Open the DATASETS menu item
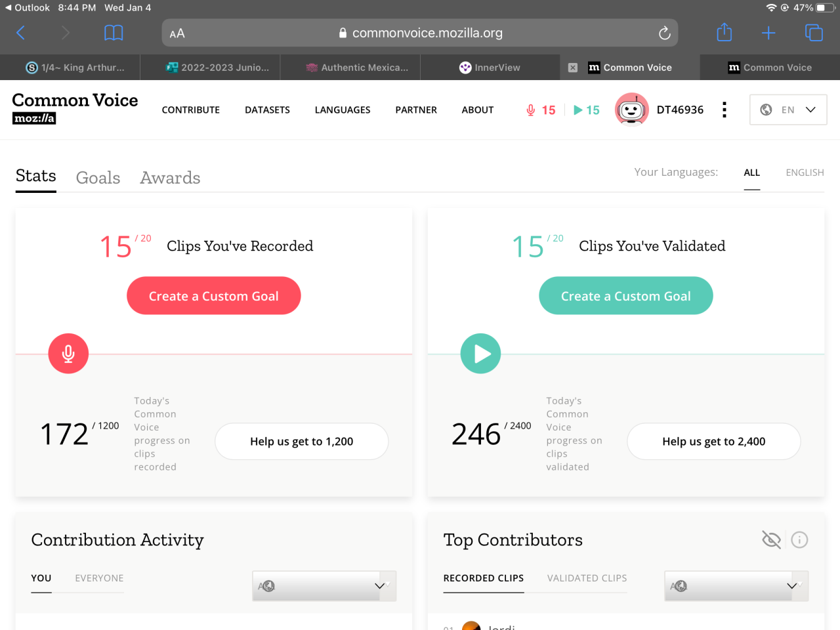Viewport: 840px width, 630px height. (x=267, y=110)
